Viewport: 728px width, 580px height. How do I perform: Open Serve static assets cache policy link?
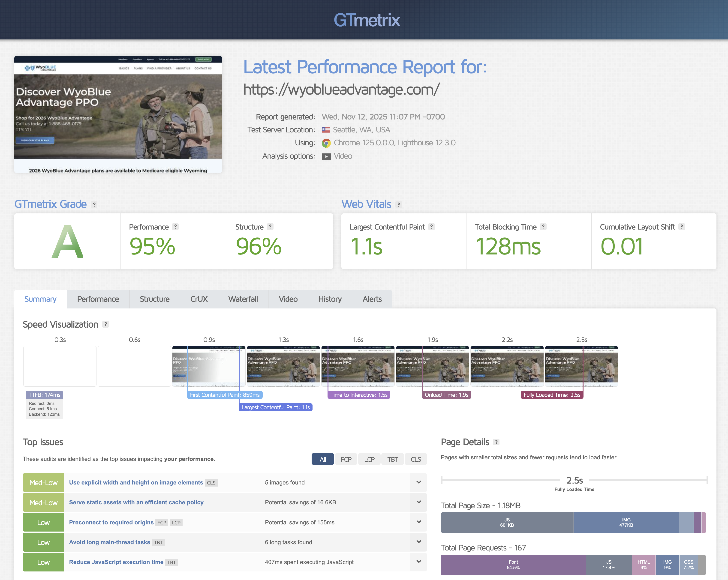(136, 502)
